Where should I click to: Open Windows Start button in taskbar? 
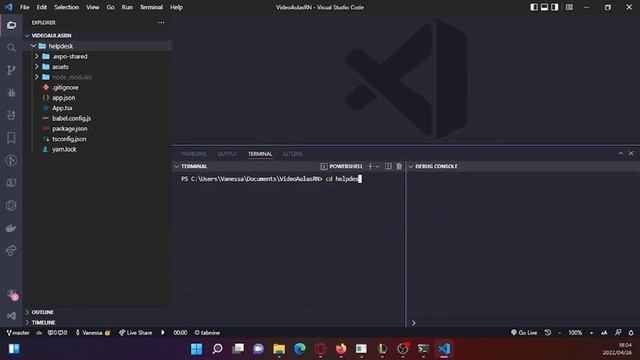tap(196, 349)
